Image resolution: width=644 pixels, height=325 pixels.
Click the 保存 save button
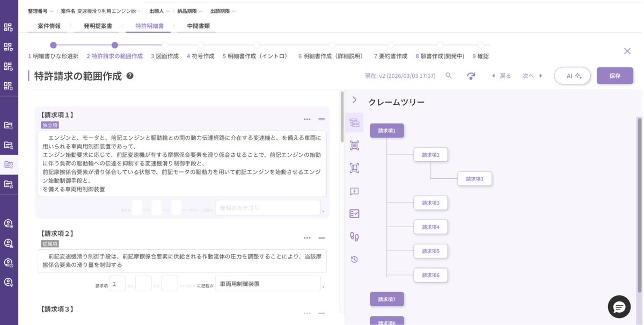click(615, 76)
